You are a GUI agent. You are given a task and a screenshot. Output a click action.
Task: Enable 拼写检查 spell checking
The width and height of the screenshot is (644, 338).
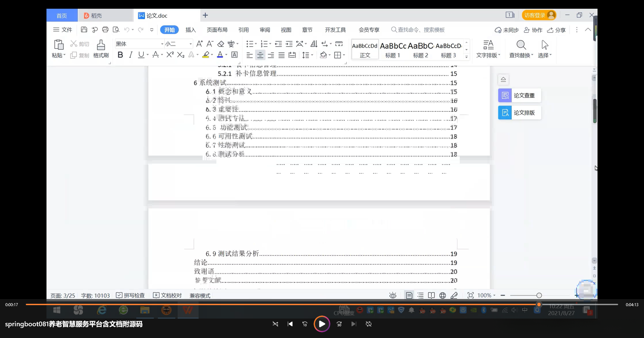coord(130,295)
